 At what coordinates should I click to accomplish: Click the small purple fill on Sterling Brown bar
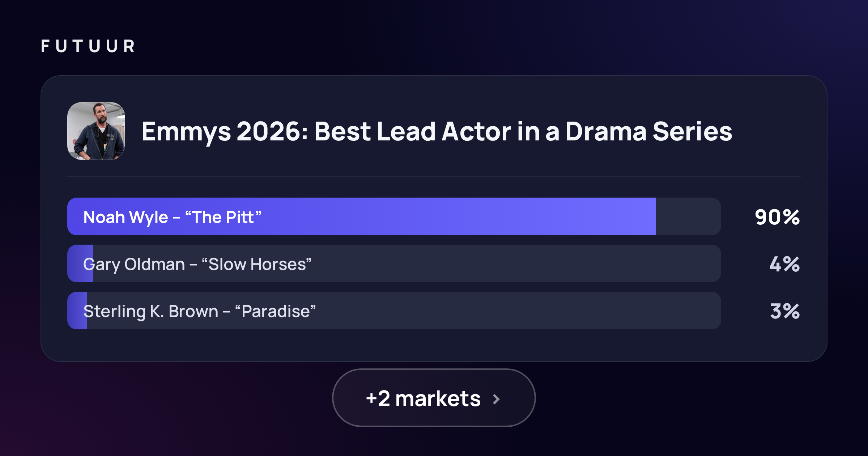click(x=77, y=311)
